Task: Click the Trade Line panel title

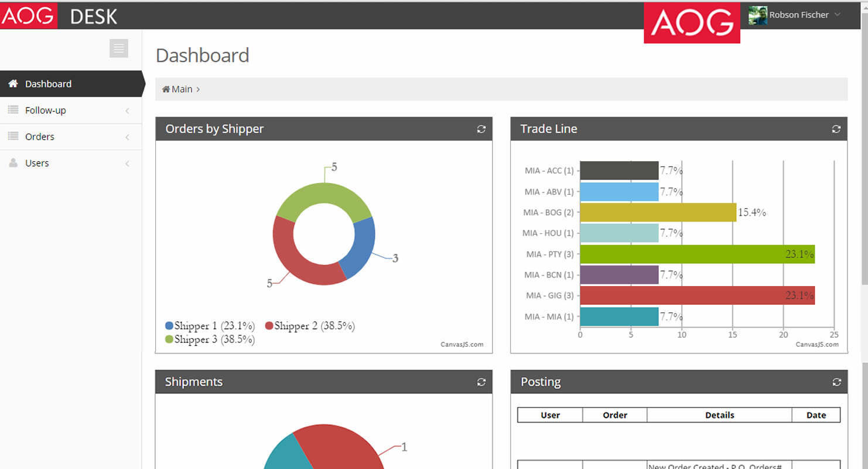Action: [x=549, y=129]
